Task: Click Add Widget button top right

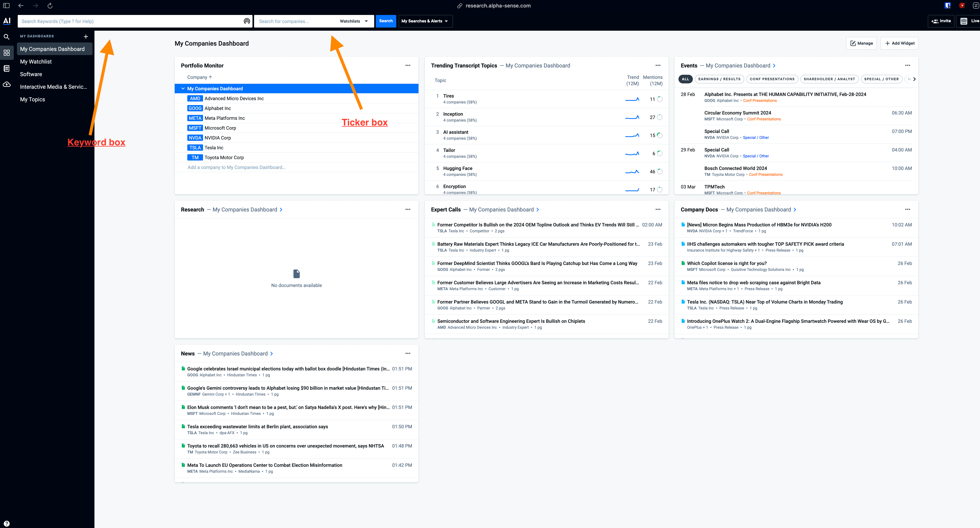Action: pyautogui.click(x=900, y=43)
